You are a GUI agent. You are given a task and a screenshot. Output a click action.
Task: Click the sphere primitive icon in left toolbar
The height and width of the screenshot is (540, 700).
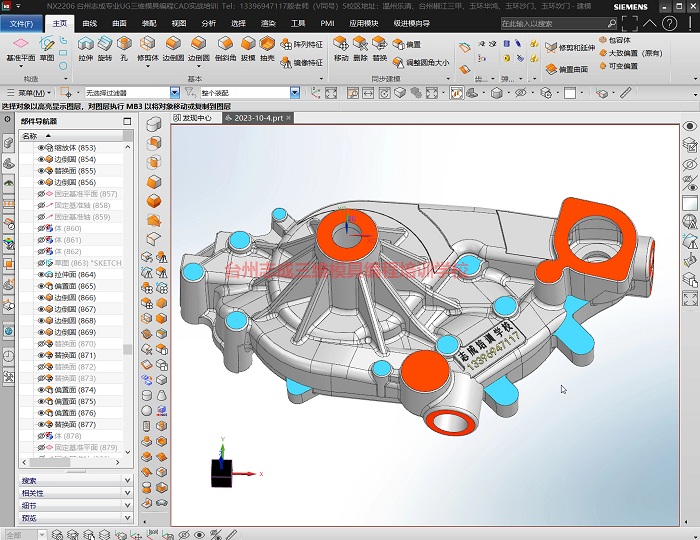click(147, 411)
